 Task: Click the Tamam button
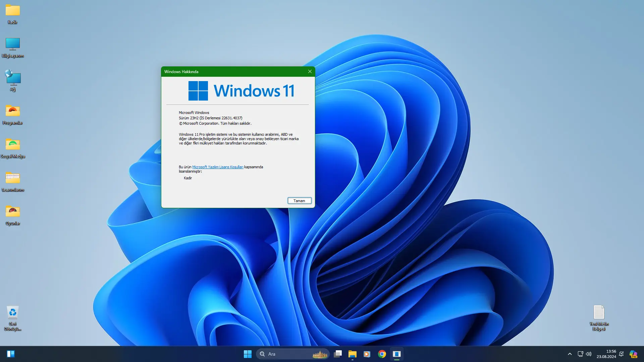click(x=300, y=201)
